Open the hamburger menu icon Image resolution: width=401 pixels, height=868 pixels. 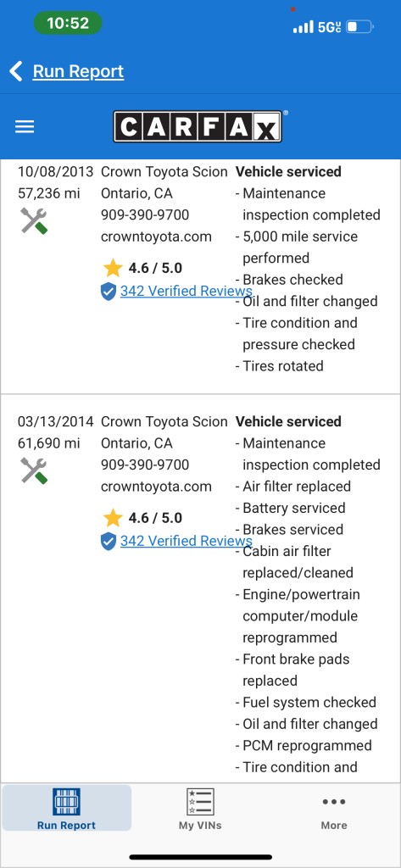click(x=25, y=127)
